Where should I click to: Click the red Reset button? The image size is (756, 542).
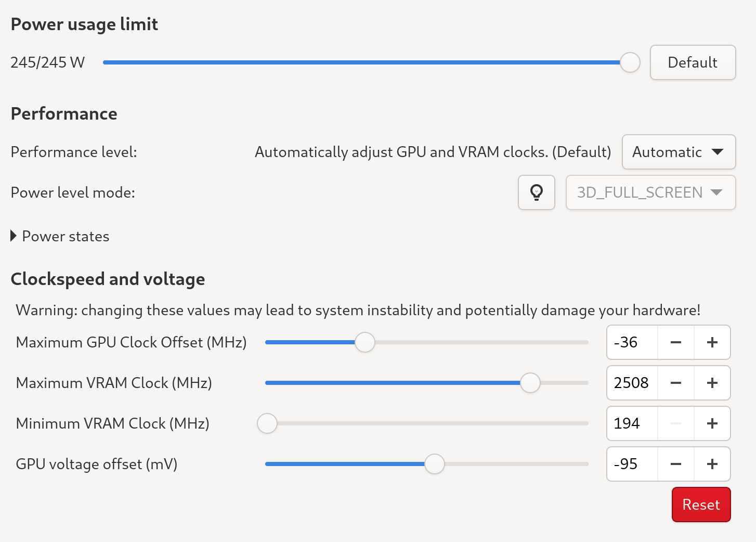click(701, 505)
